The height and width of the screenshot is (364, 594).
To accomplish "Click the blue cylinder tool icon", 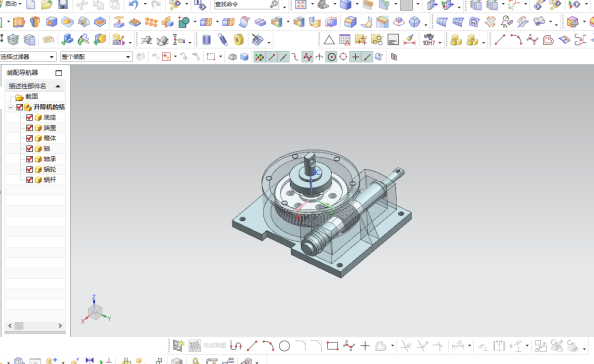I will pyautogui.click(x=206, y=39).
